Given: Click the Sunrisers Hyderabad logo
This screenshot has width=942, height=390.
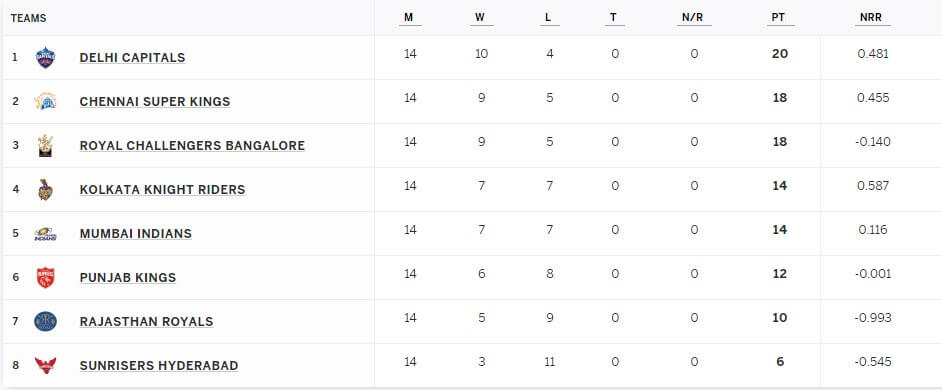Looking at the screenshot, I should click(x=45, y=365).
